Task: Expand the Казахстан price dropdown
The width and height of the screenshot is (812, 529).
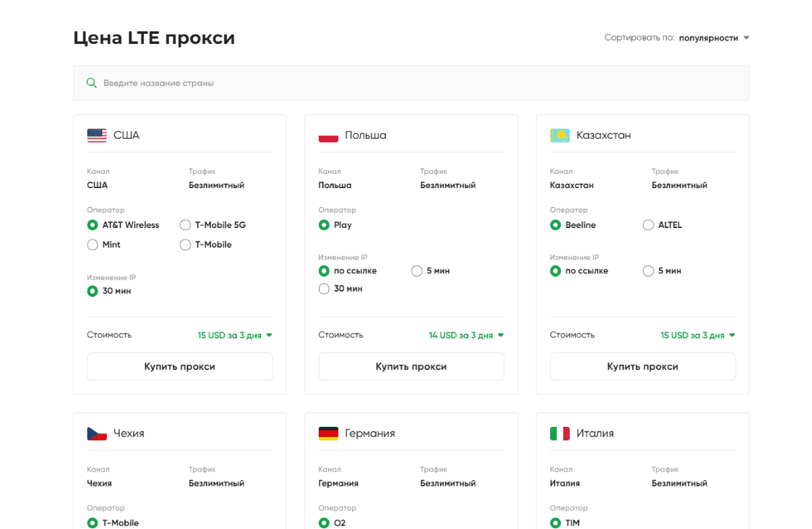Action: click(698, 336)
